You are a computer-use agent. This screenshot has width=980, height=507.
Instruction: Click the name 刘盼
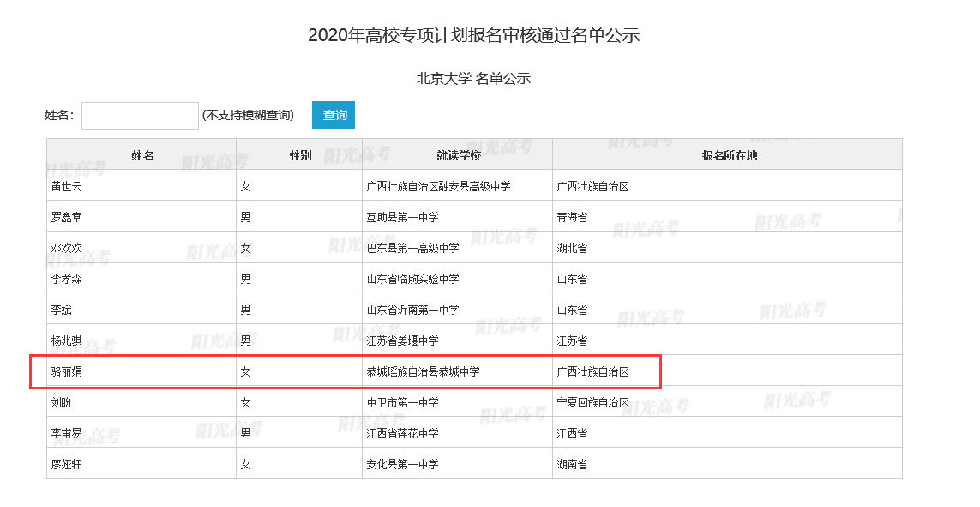click(x=61, y=402)
